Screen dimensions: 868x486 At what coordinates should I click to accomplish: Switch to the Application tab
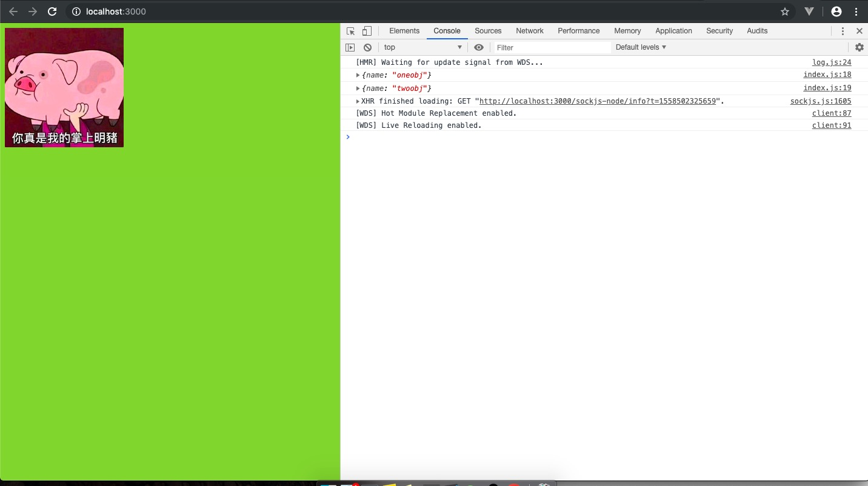pos(673,31)
